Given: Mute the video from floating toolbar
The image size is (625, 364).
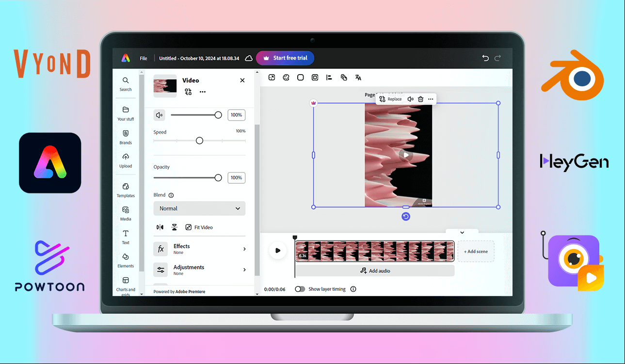Looking at the screenshot, I should tap(410, 99).
